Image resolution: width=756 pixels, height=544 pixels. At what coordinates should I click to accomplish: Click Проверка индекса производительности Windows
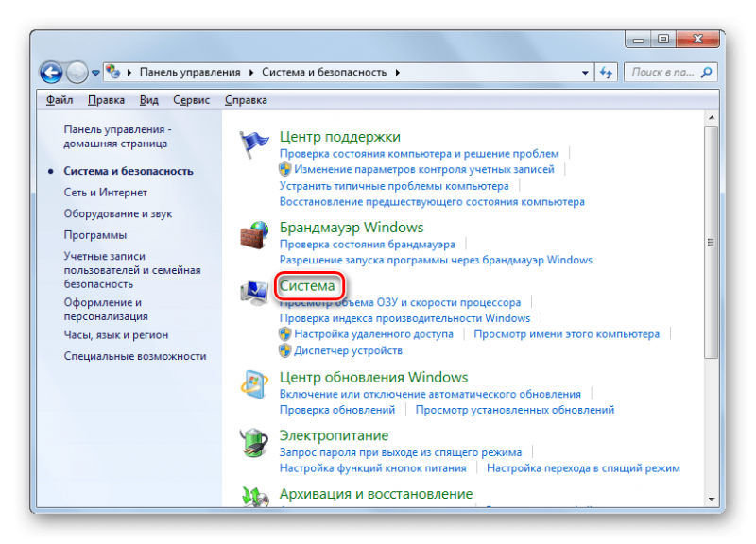click(x=405, y=318)
